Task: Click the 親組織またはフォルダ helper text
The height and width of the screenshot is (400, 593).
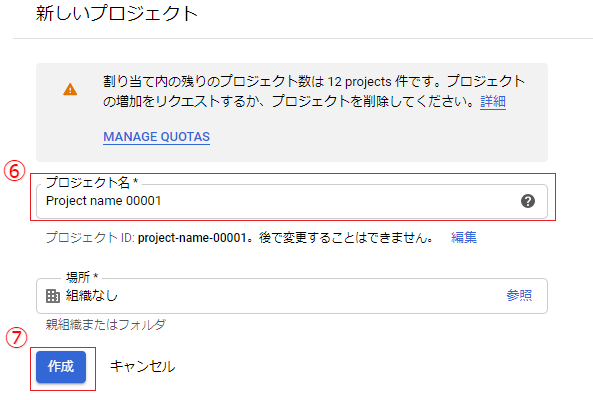Action: pos(106,324)
